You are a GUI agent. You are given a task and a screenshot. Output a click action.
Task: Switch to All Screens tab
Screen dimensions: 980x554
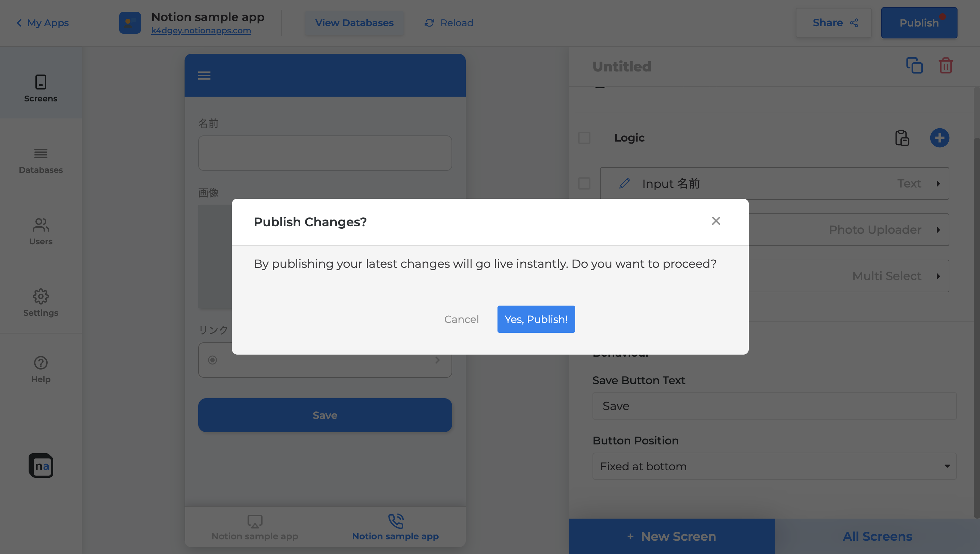point(877,536)
